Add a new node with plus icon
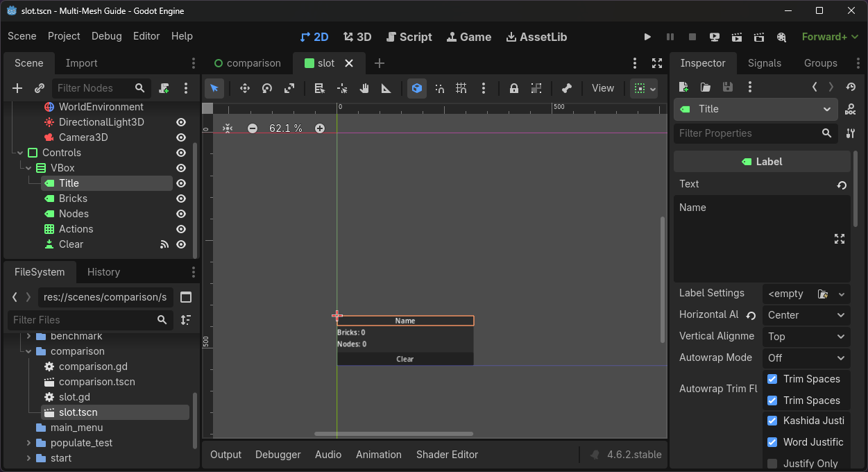This screenshot has height=472, width=868. [x=17, y=88]
